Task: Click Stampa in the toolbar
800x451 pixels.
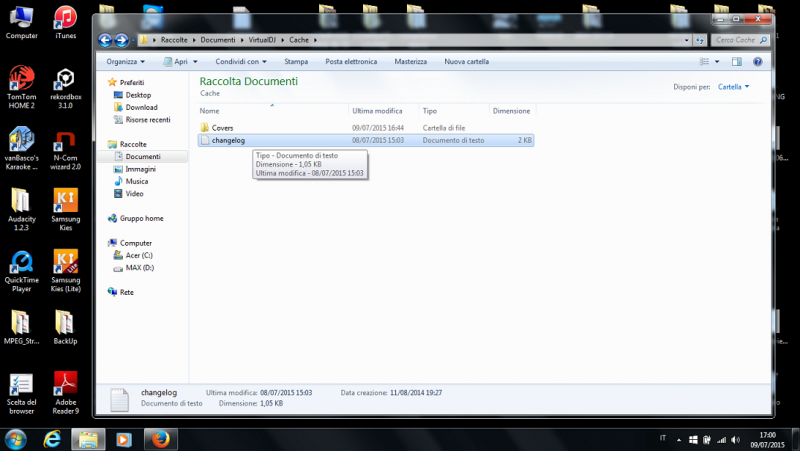Action: (296, 62)
